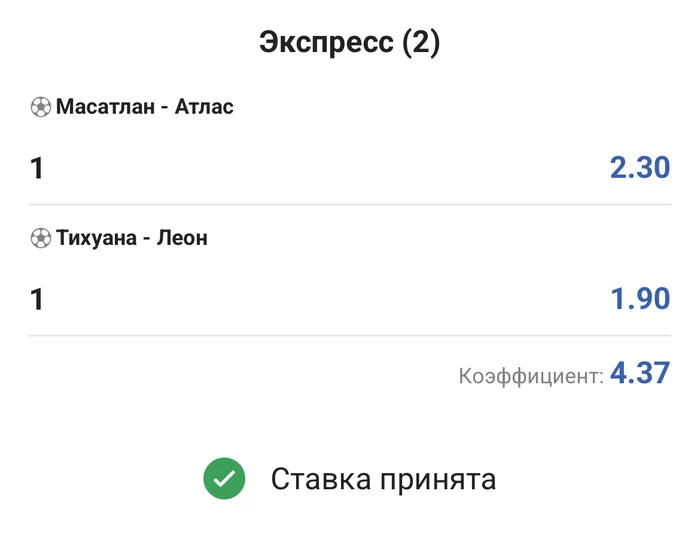Viewport: 700px width, 542px height.
Task: Click the Ставка принята confirmation text
Action: coord(383,480)
